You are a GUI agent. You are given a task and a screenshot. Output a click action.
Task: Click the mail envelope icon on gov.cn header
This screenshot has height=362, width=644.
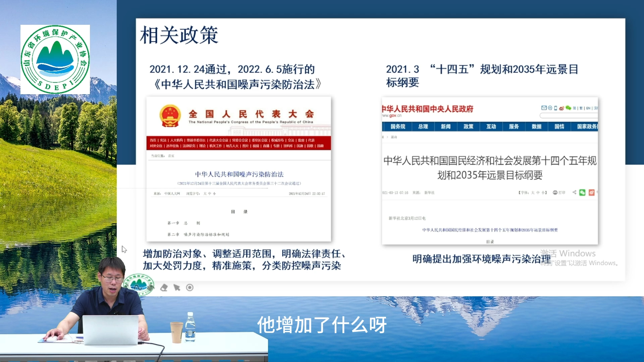point(544,108)
